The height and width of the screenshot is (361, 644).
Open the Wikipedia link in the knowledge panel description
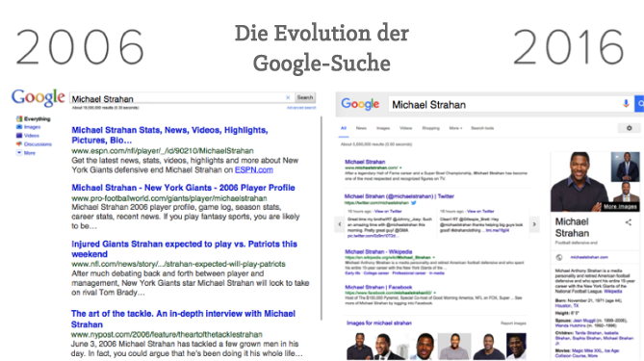click(x=613, y=291)
